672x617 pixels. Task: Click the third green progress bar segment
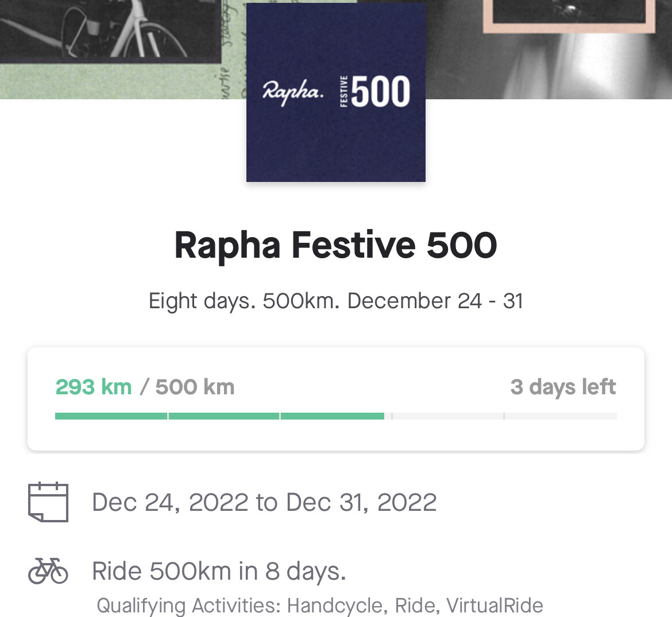[x=333, y=416]
